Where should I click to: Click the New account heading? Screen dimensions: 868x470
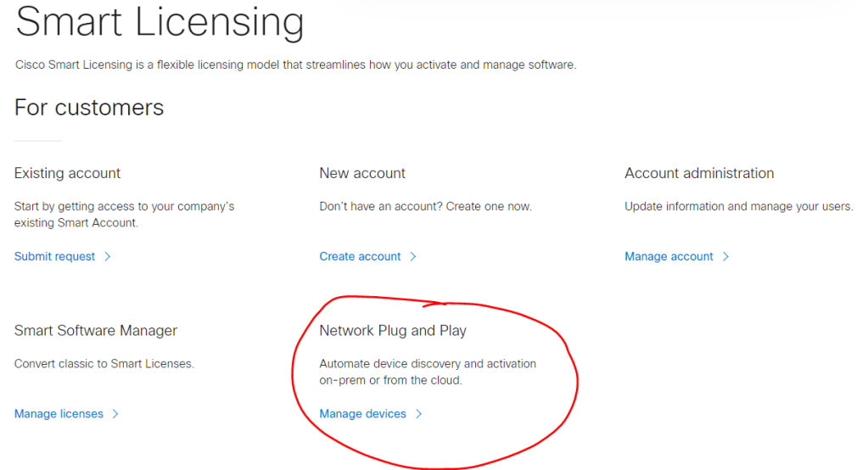tap(362, 173)
